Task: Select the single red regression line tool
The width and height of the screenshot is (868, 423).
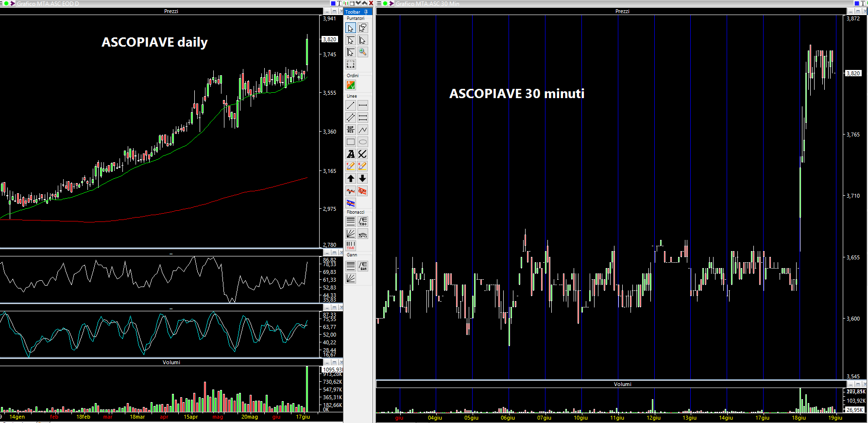Action: click(351, 191)
